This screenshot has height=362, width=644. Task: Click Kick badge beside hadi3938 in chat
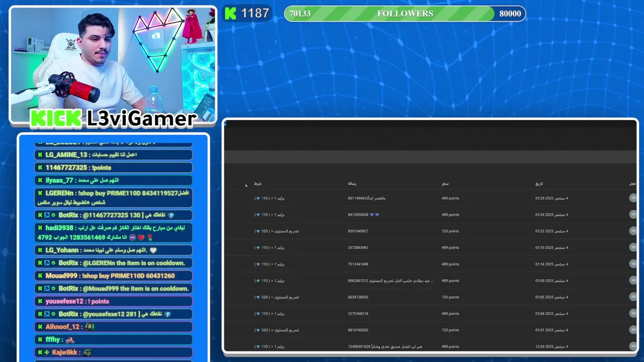point(40,228)
